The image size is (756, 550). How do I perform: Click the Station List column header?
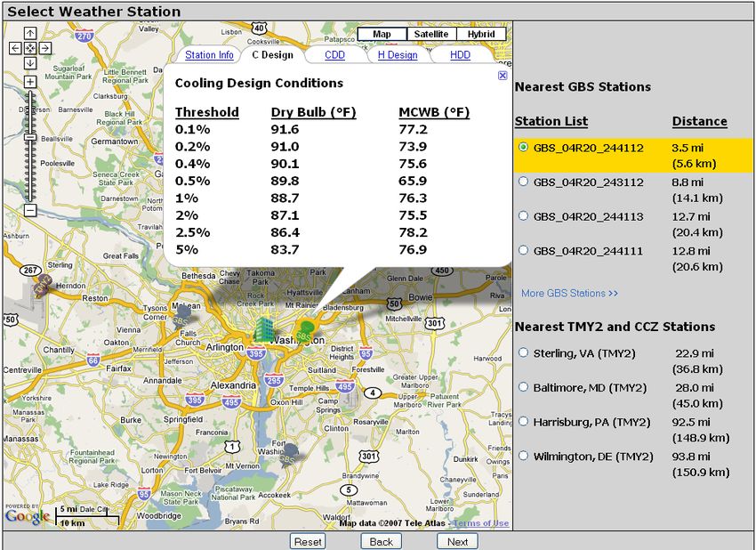551,121
